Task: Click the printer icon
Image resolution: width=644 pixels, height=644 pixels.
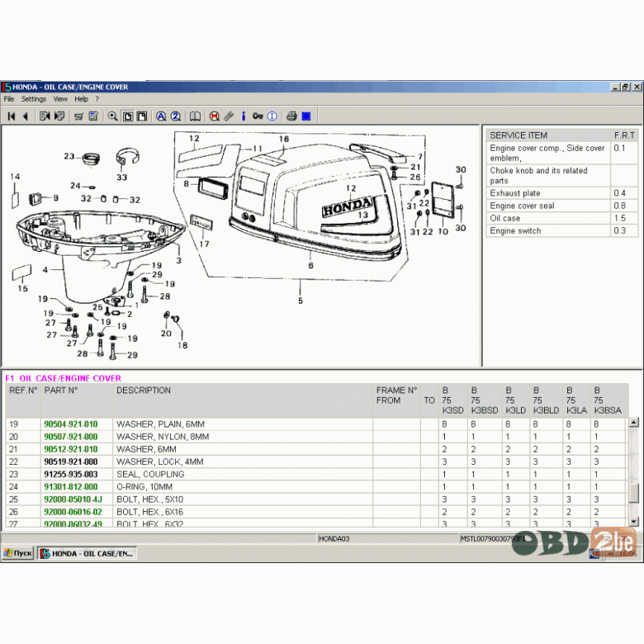Action: click(291, 116)
